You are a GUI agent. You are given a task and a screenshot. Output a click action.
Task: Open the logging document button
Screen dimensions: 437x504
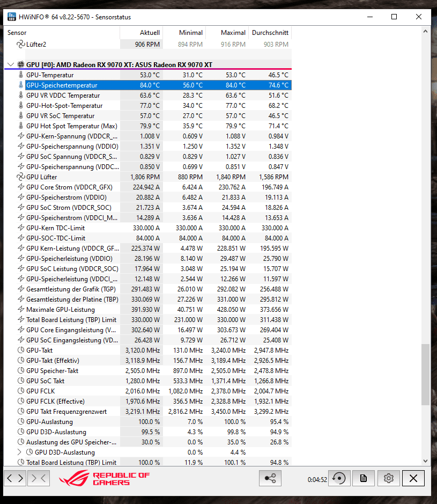point(364,478)
